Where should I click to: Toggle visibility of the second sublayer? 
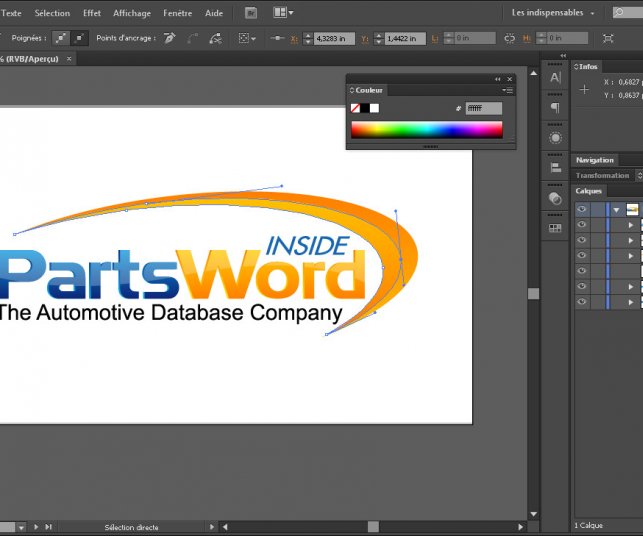[582, 241]
